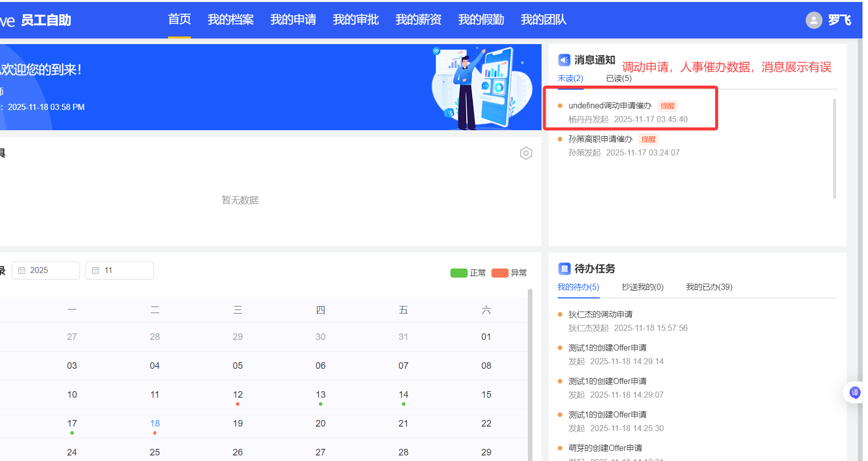
Task: Click the calendar icon in the 2025 year field
Action: 22,271
